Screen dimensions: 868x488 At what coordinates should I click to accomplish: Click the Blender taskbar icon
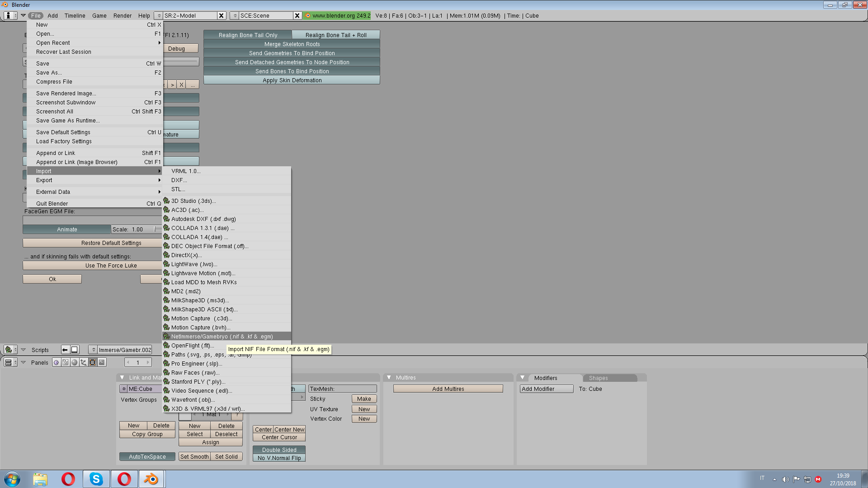point(151,479)
